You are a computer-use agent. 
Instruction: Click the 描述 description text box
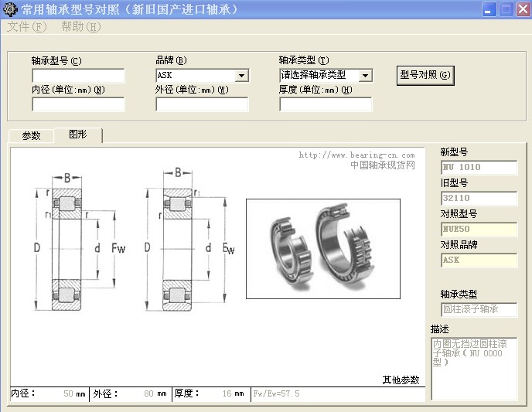474,369
